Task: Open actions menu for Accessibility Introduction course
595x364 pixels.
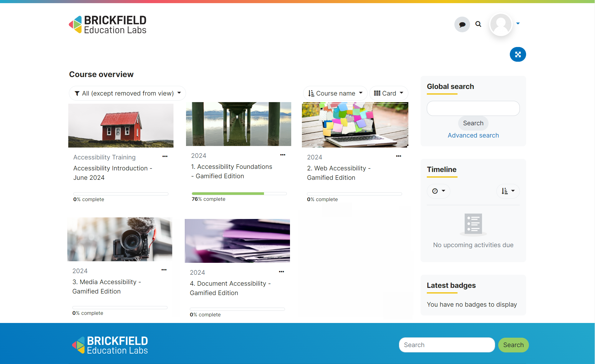Action: coord(165,156)
